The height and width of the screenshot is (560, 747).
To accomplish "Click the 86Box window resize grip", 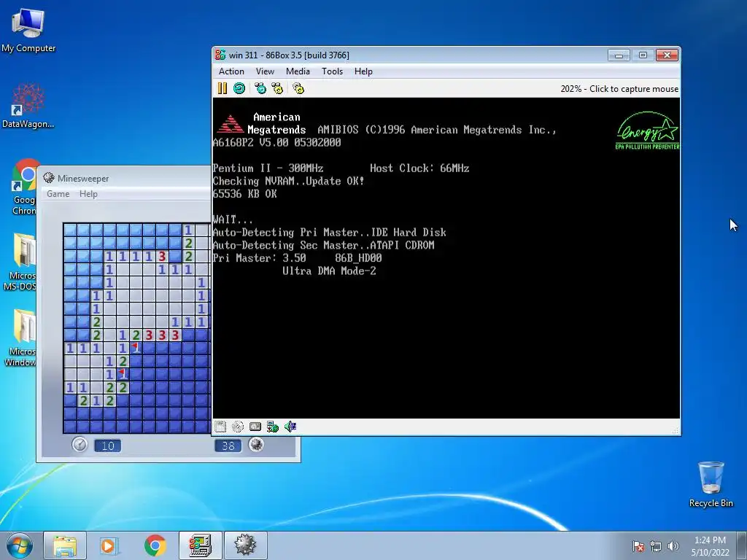I will click(675, 430).
